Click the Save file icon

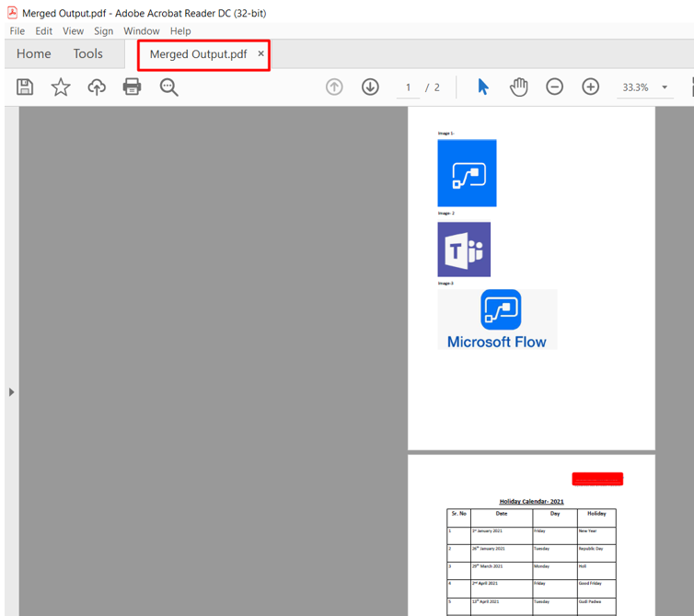point(25,87)
